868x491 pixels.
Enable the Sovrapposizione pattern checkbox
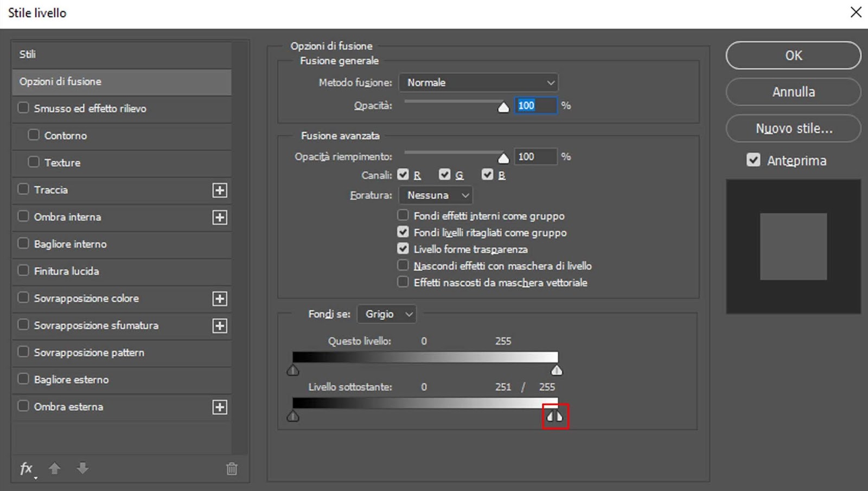[23, 352]
